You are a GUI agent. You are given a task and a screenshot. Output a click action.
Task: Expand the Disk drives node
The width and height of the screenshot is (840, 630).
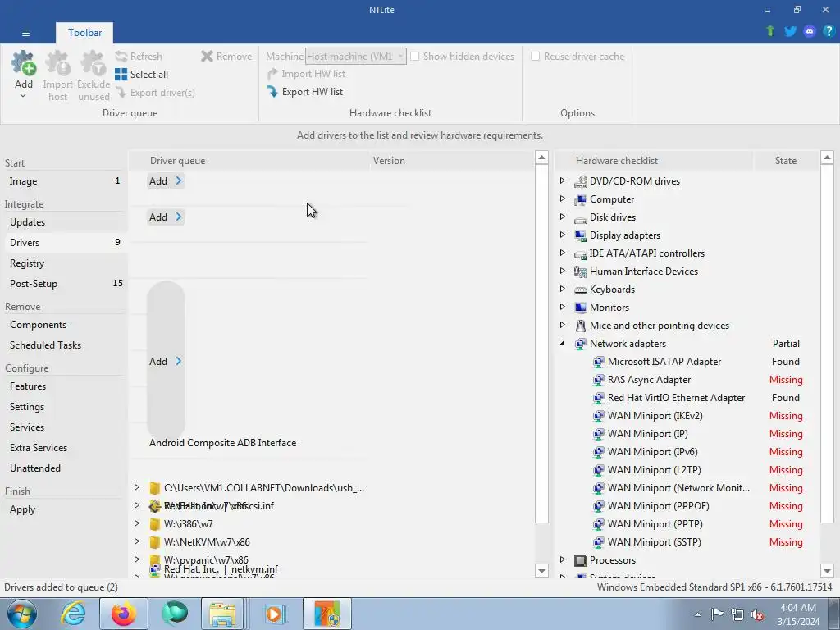(563, 217)
